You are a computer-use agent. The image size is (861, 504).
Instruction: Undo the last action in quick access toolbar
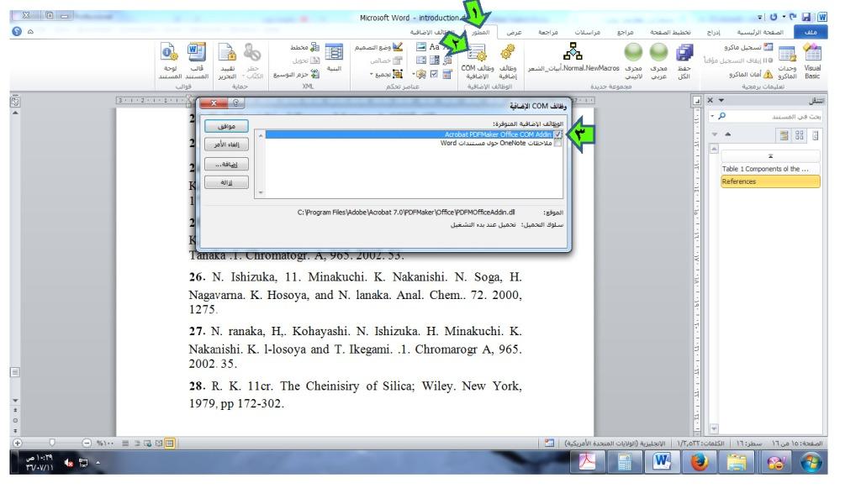792,17
